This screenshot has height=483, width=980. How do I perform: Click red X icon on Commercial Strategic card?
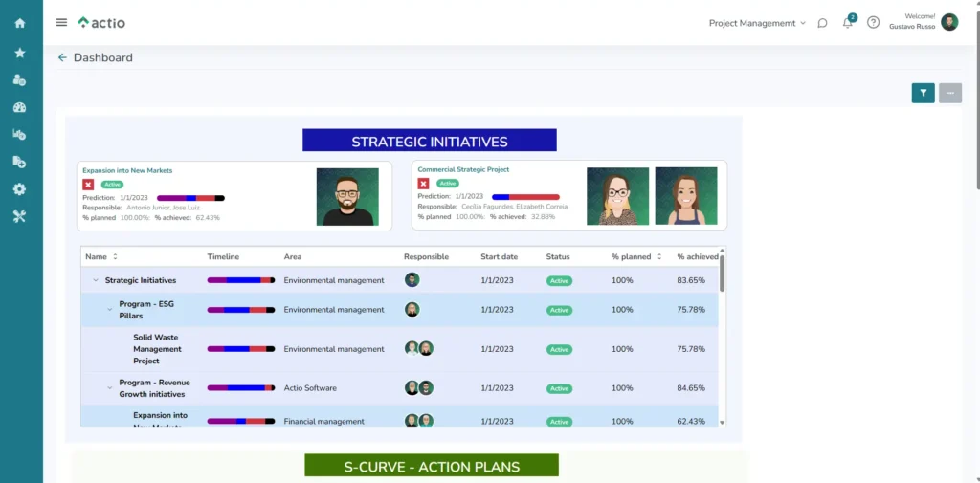(x=423, y=184)
